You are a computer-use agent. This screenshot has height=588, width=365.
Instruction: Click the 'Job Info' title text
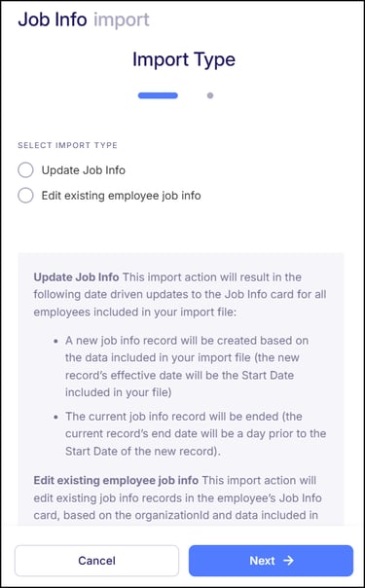(x=53, y=19)
